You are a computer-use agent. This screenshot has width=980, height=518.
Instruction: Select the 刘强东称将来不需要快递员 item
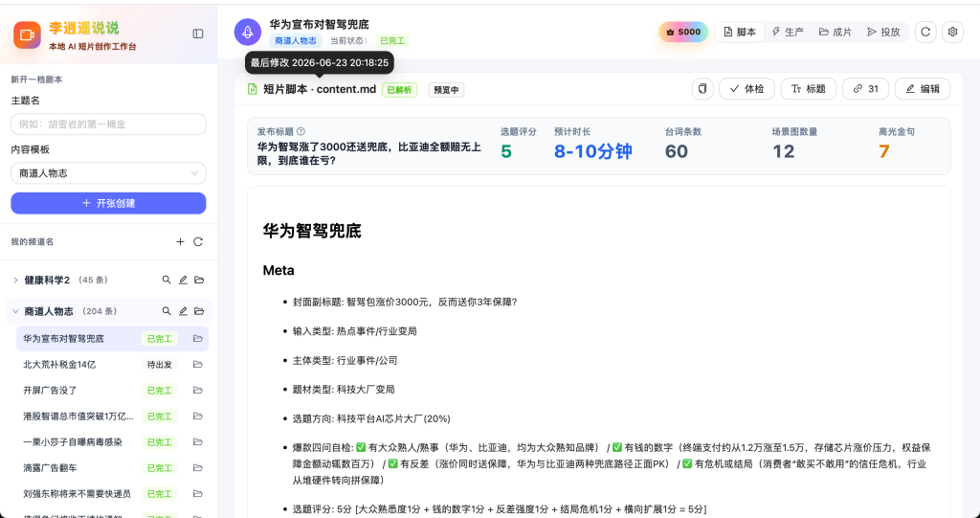pyautogui.click(x=113, y=494)
